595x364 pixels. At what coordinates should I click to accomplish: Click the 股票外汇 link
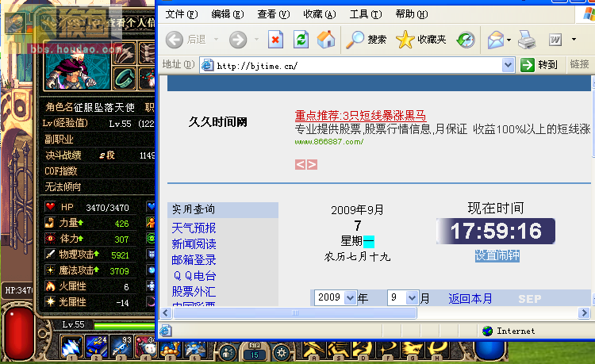pyautogui.click(x=194, y=292)
